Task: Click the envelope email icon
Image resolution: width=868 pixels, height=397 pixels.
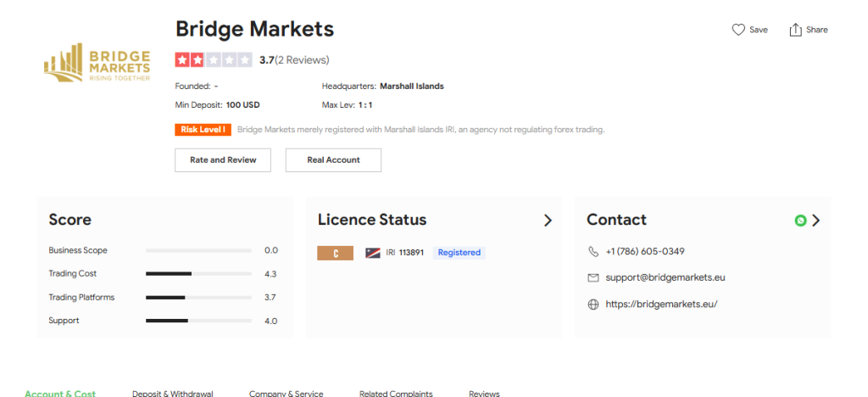Action: [593, 278]
